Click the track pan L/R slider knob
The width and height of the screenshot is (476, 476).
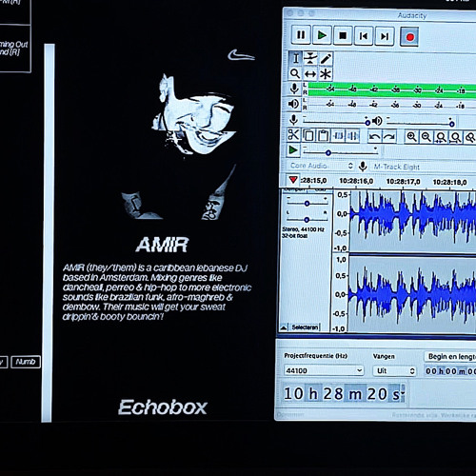307,219
